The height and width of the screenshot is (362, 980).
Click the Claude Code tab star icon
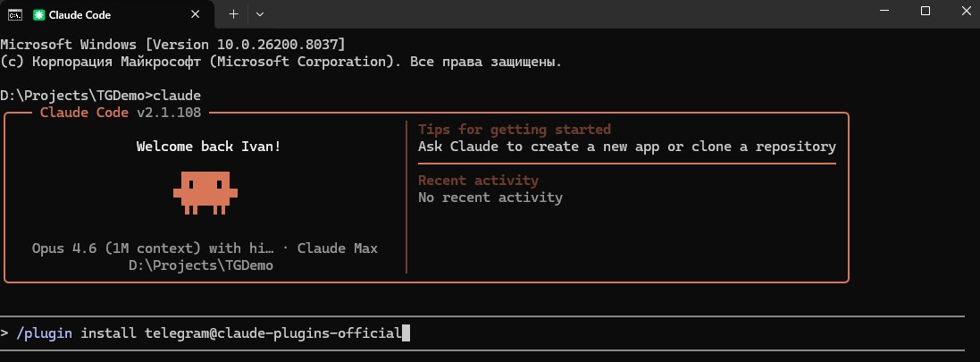[39, 15]
